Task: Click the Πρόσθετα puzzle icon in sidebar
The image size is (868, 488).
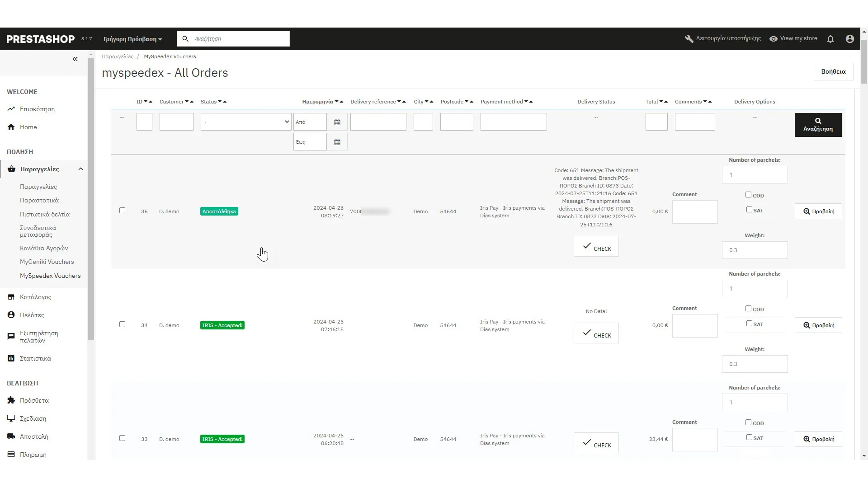Action: pos(11,400)
